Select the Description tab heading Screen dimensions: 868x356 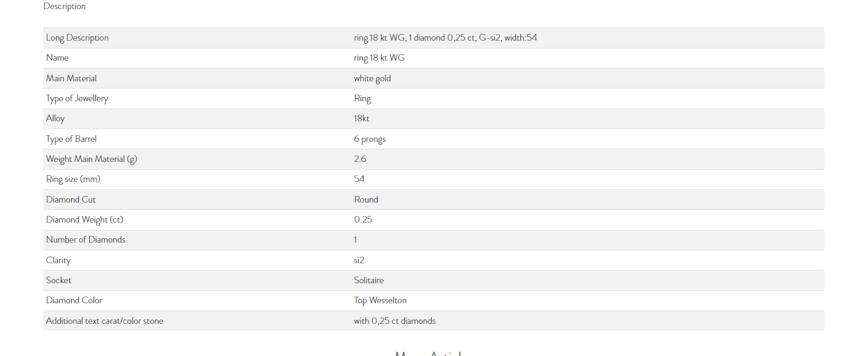(x=64, y=6)
